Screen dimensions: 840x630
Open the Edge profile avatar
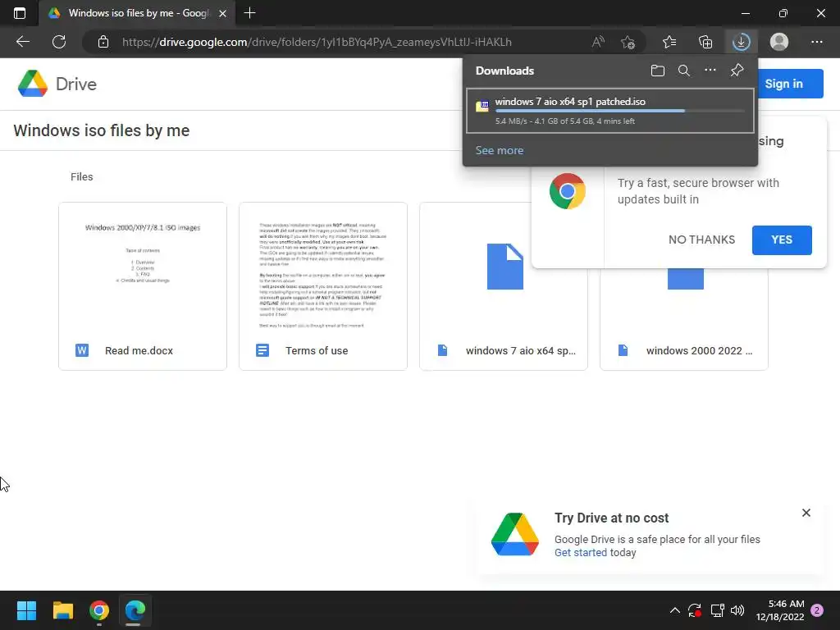point(779,42)
